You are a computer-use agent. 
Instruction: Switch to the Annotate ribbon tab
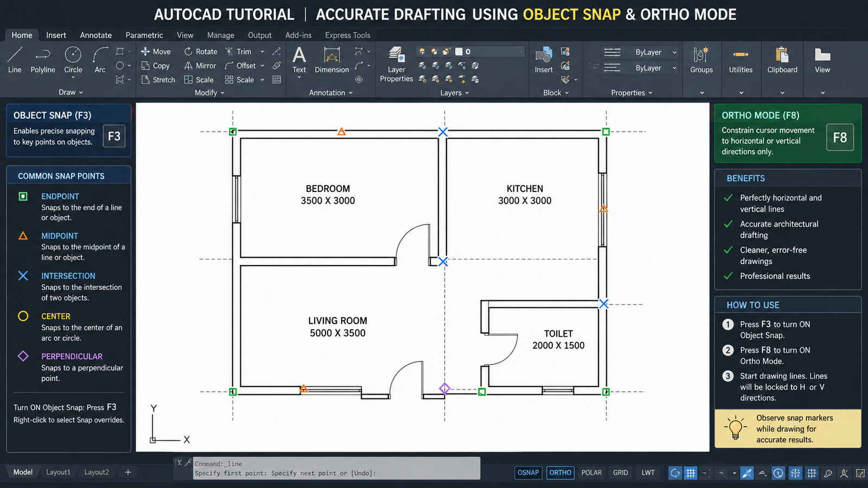[95, 35]
